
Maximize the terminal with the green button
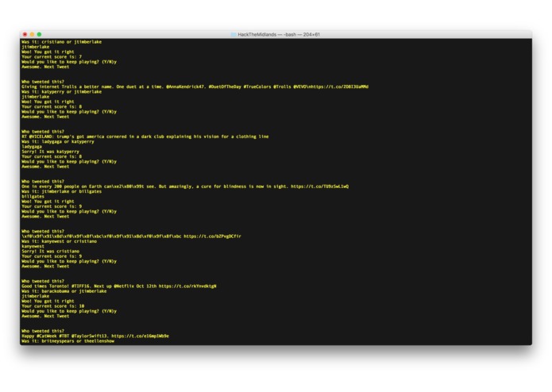tap(40, 34)
